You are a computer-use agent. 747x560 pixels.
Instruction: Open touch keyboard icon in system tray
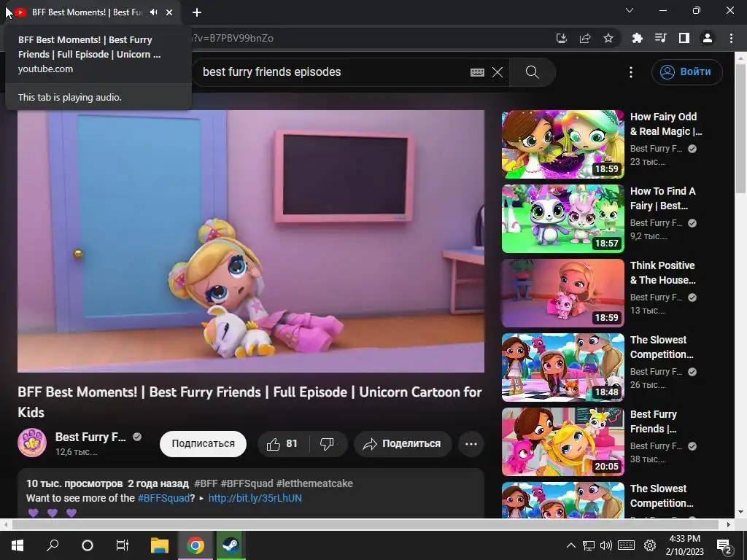point(627,545)
